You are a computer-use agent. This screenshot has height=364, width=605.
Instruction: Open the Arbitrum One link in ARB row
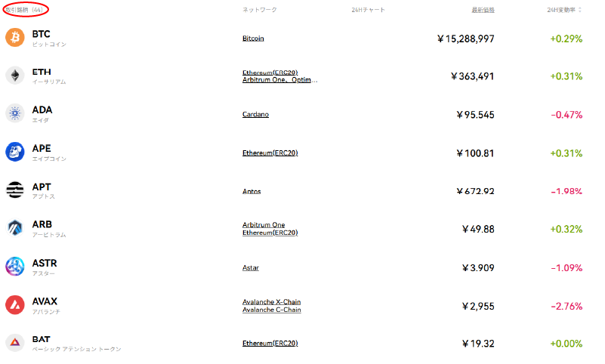pos(264,224)
